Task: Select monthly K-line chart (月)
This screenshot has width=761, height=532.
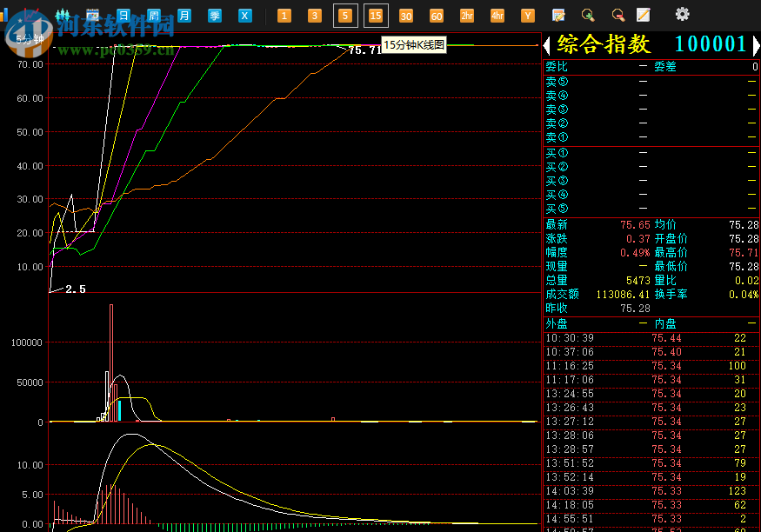Action: pyautogui.click(x=184, y=15)
